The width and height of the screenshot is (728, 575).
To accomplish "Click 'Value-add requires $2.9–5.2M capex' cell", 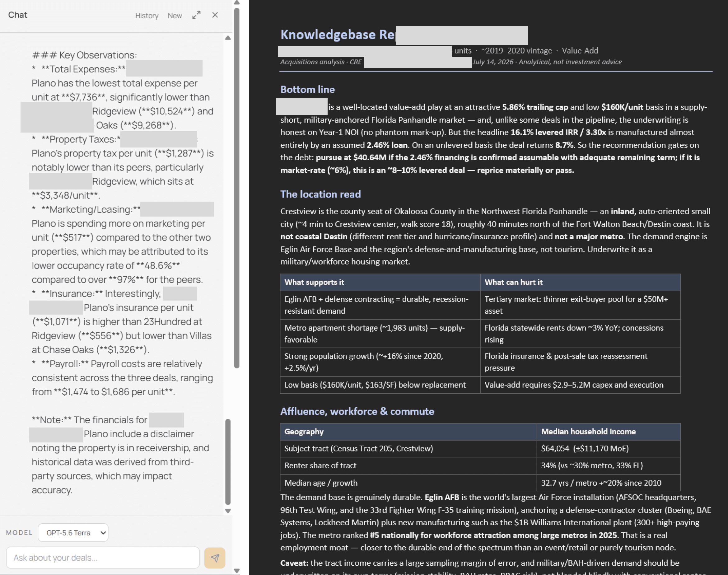I will [x=580, y=385].
